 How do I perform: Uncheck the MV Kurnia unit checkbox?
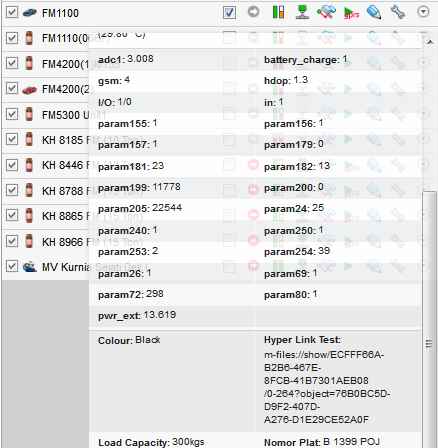tap(12, 266)
